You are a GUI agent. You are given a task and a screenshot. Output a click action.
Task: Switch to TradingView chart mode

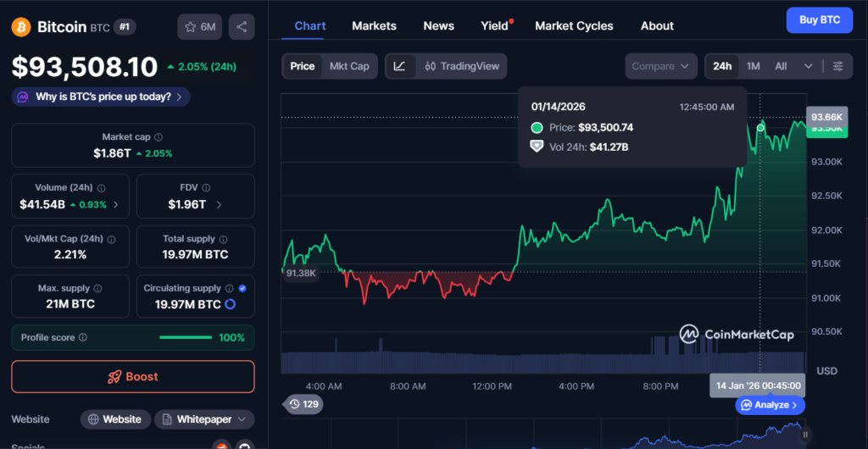pyautogui.click(x=462, y=66)
